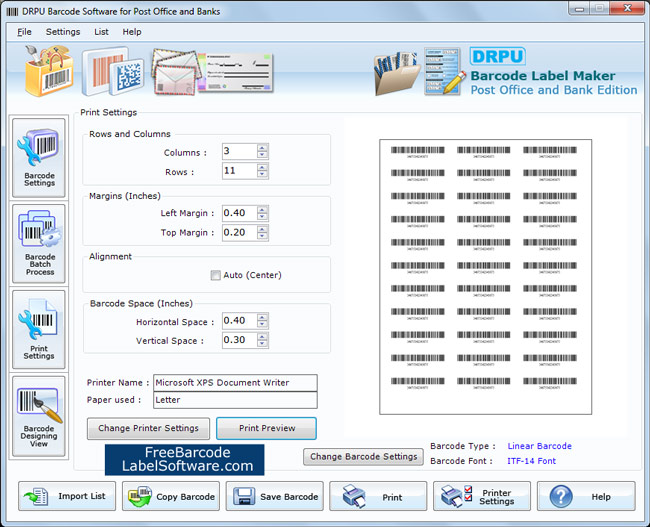Open Barcode Batch Process panel

point(39,243)
